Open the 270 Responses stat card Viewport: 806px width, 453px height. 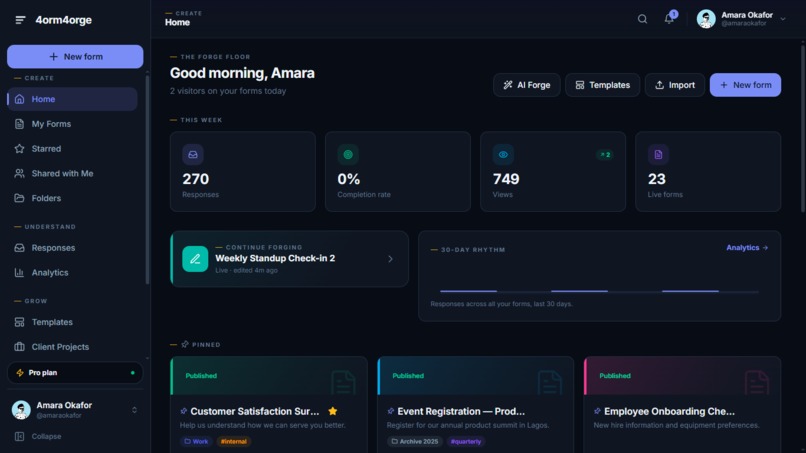tap(243, 171)
